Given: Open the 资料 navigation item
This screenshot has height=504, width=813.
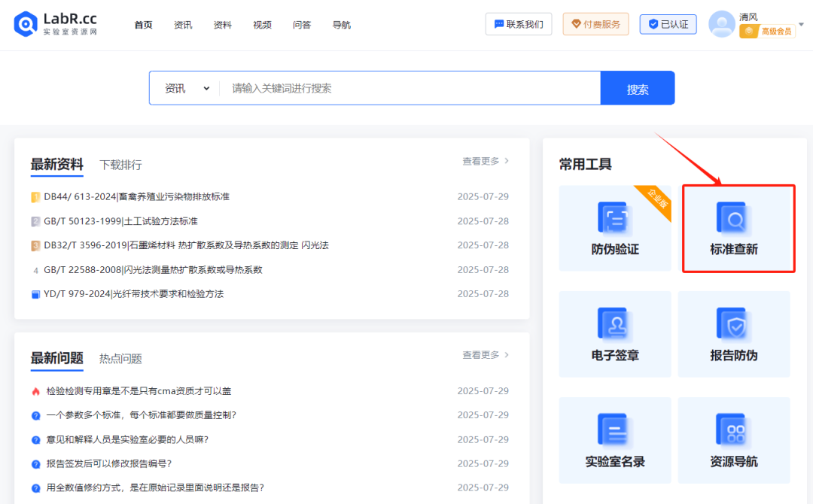Looking at the screenshot, I should pyautogui.click(x=222, y=25).
